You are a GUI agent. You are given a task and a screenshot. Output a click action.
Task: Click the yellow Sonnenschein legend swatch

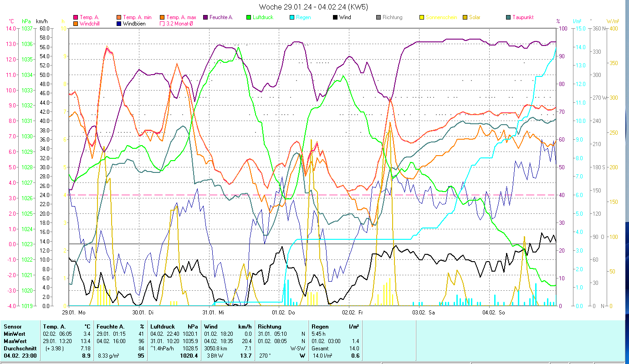tap(422, 17)
